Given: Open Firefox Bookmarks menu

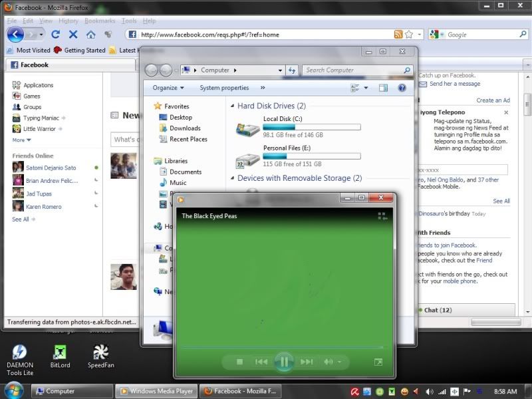Looking at the screenshot, I should coord(100,21).
